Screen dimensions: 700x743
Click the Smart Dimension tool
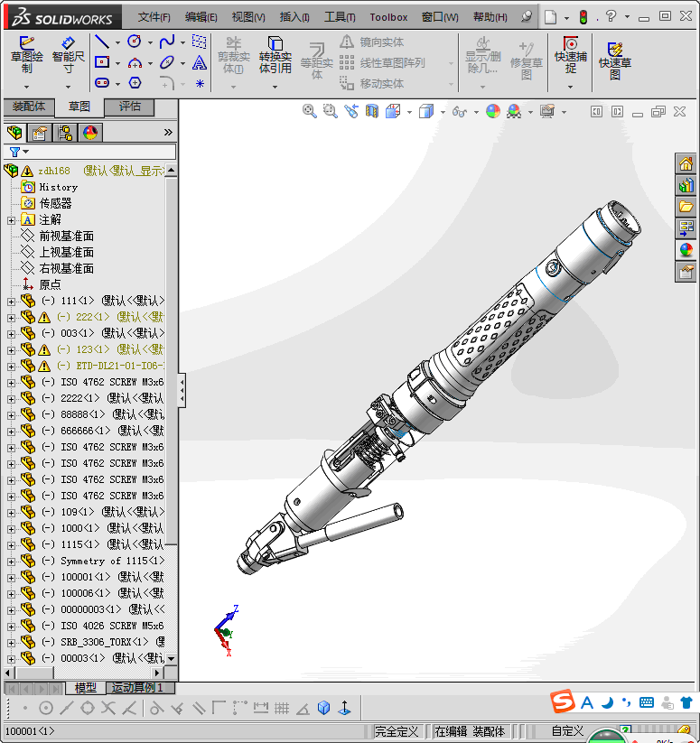69,55
